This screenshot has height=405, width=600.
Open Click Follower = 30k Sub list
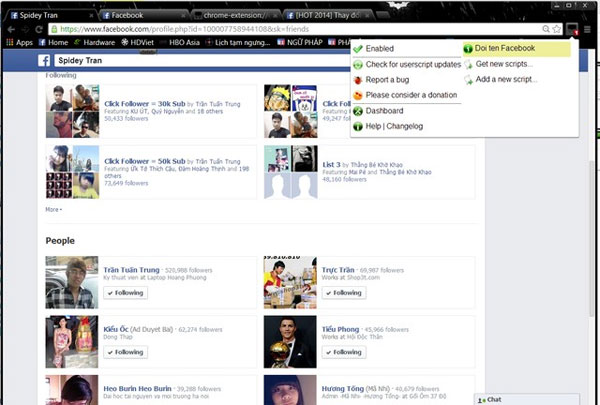tap(145, 104)
